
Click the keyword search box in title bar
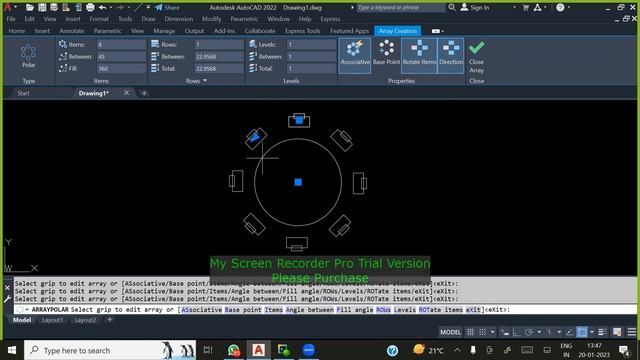click(400, 7)
